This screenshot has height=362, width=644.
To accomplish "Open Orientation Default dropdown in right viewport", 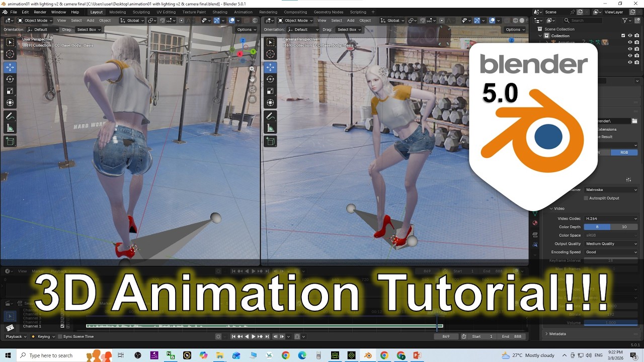I will click(302, 30).
